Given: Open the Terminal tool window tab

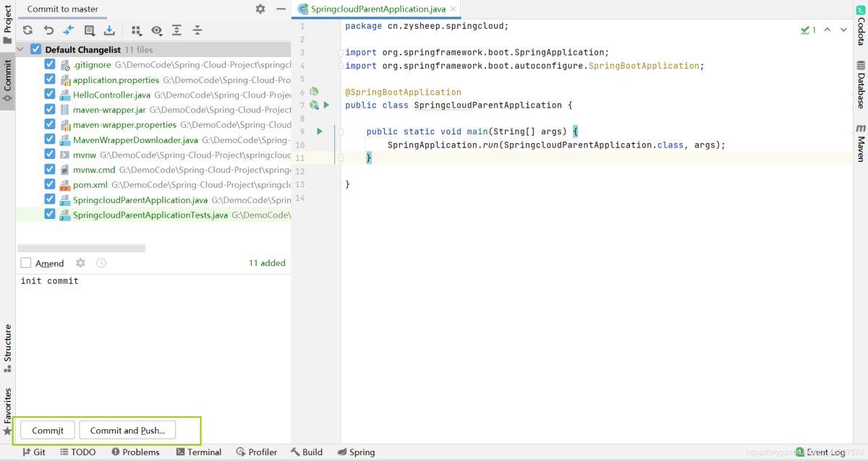Looking at the screenshot, I should pos(199,452).
